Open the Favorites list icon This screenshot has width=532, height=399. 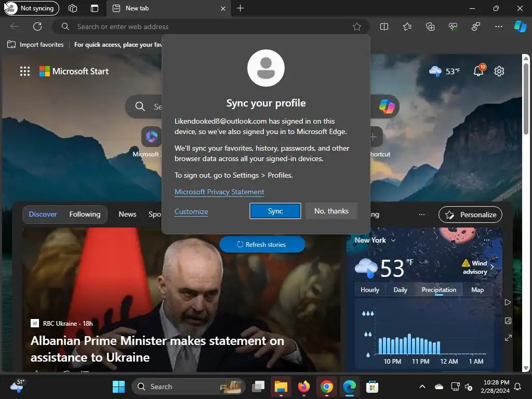pyautogui.click(x=407, y=26)
